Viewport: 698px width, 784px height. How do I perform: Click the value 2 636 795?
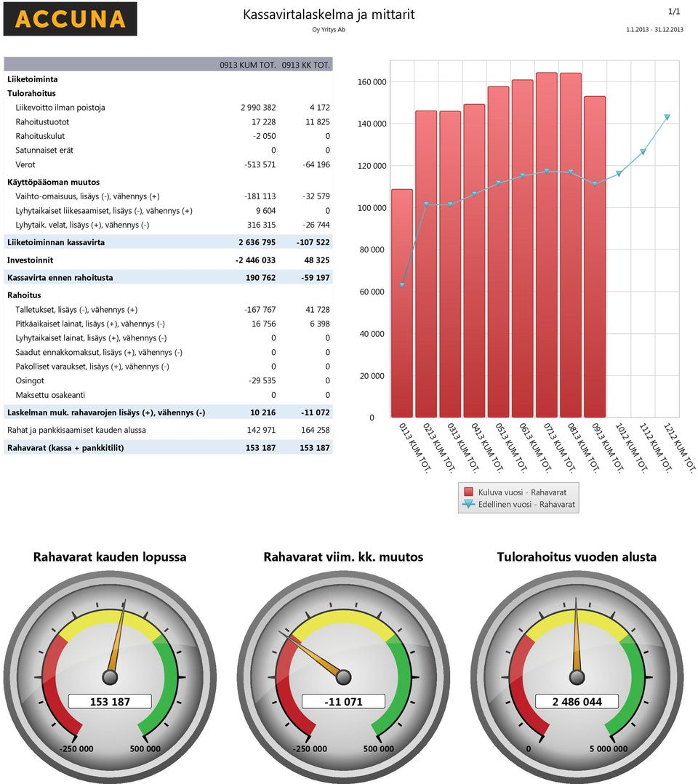257,242
